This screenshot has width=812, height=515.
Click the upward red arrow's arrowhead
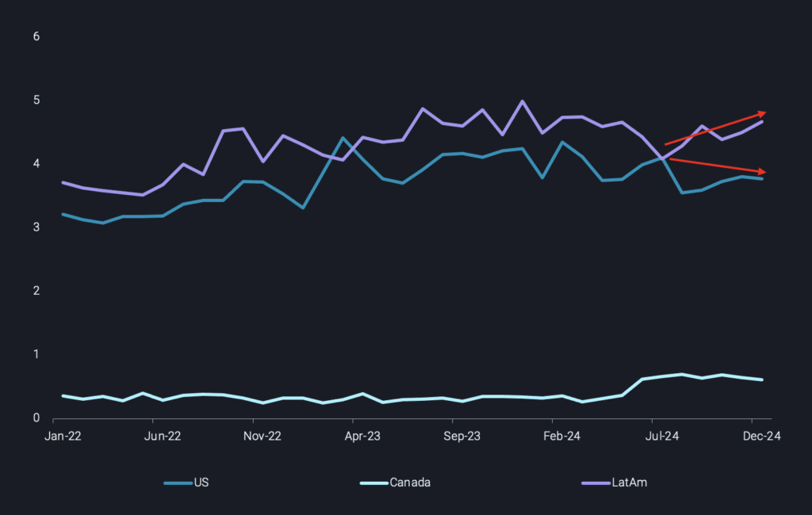[762, 113]
